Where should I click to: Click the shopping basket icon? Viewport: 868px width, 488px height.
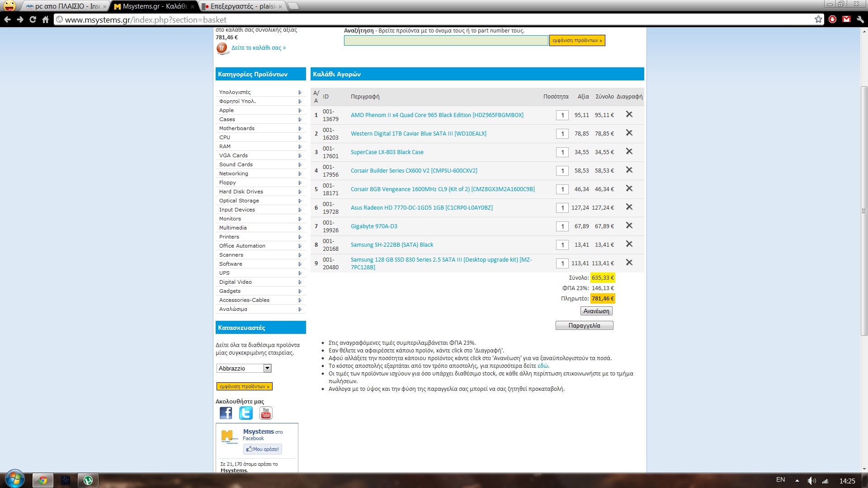222,48
